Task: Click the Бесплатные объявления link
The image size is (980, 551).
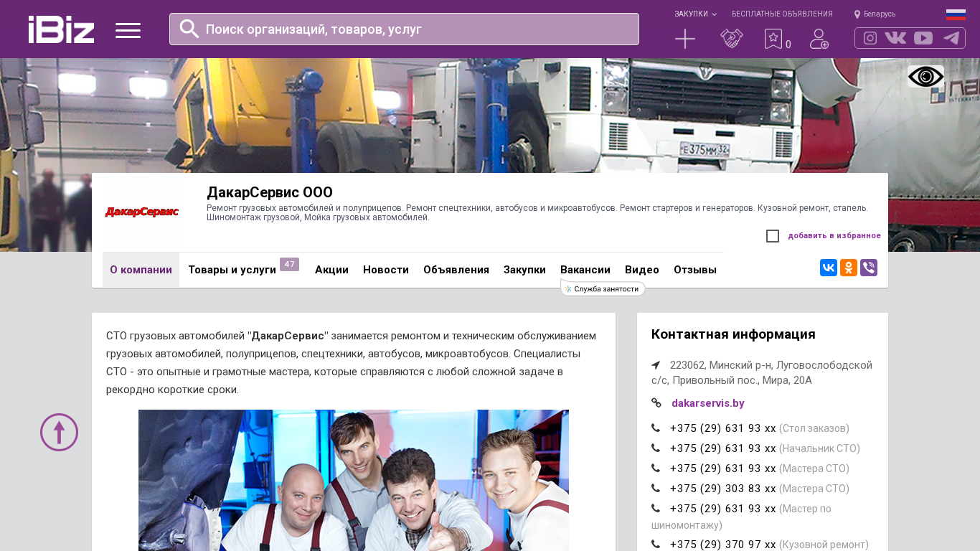Action: pos(782,14)
